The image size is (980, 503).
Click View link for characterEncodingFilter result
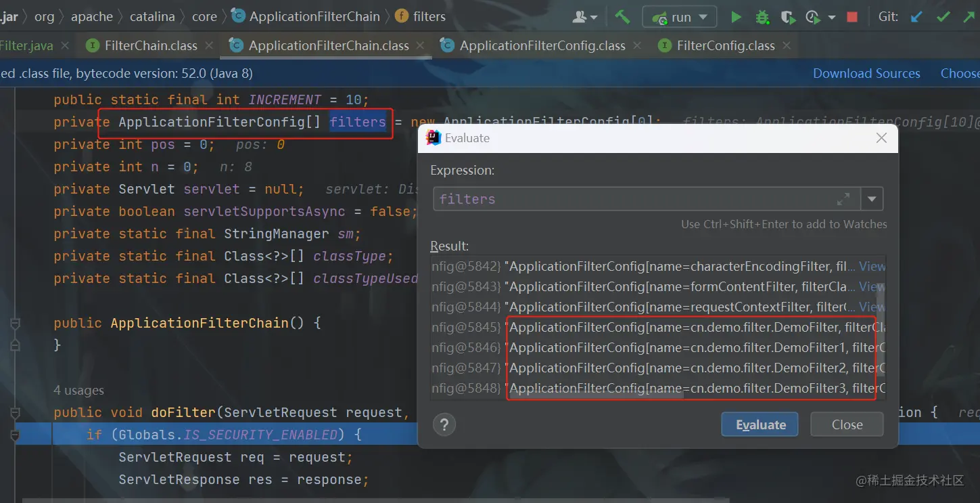pos(872,266)
